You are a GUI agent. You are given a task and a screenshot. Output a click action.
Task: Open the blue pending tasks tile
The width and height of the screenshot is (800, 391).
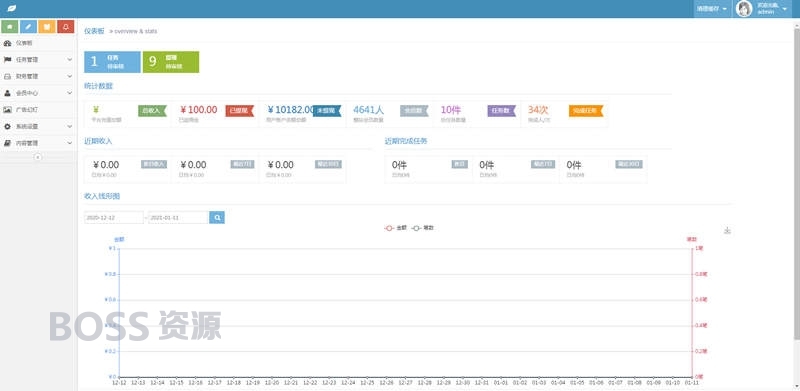click(x=112, y=62)
